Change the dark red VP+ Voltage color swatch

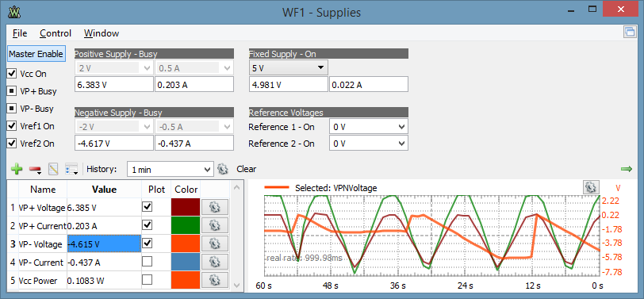click(x=186, y=207)
